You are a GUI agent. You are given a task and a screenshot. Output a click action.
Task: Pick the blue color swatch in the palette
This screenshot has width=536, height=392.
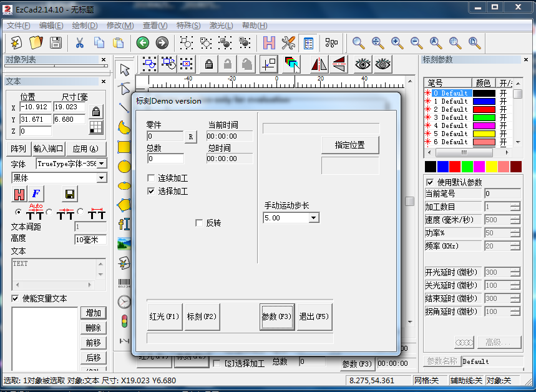[442, 167]
